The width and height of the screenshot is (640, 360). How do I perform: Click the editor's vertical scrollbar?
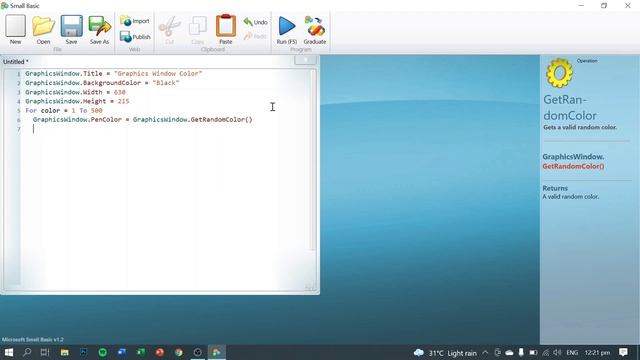click(x=313, y=159)
